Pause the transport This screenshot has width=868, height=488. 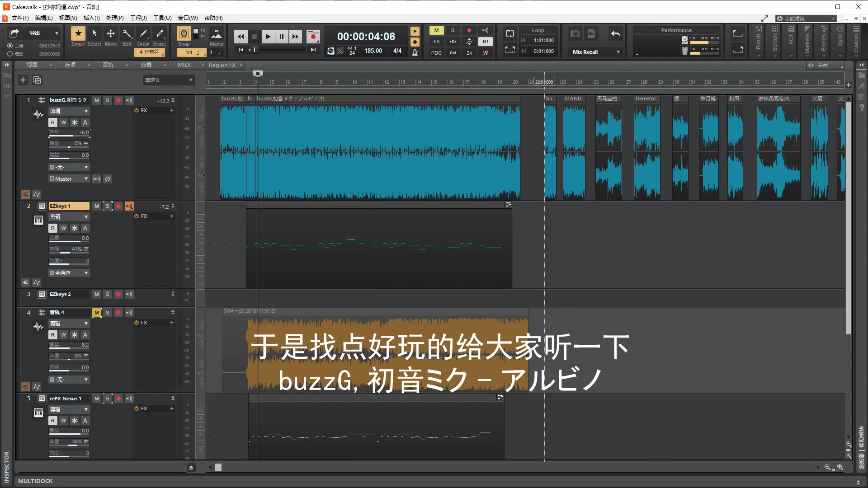click(281, 37)
